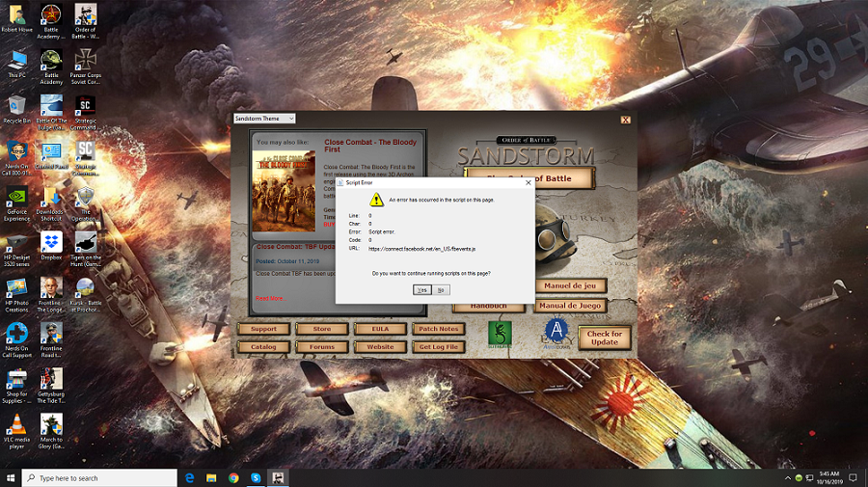Screen dimensions: 868x487
Task: Open the Control Panel shortcut
Action: click(x=51, y=155)
